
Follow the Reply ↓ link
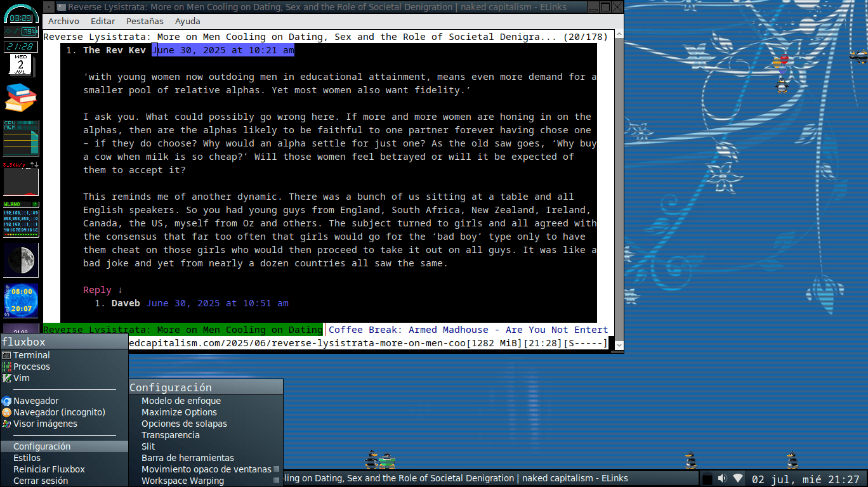pyautogui.click(x=103, y=290)
